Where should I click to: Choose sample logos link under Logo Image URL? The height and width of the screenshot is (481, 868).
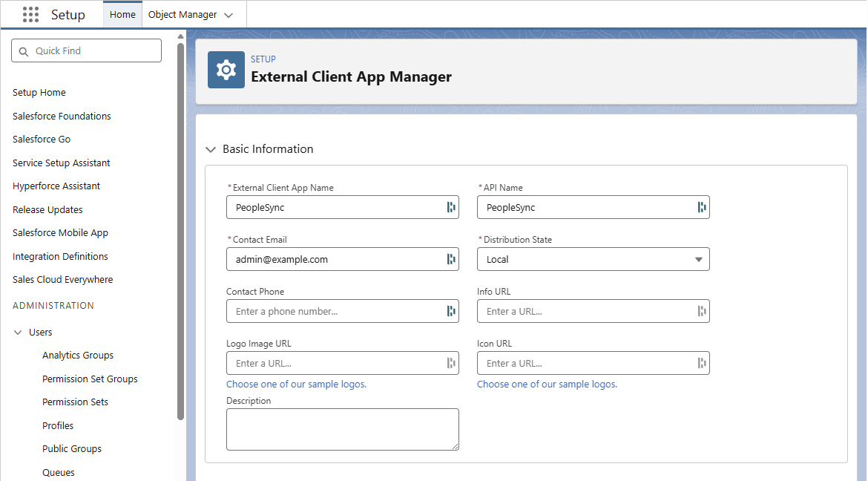coord(296,384)
